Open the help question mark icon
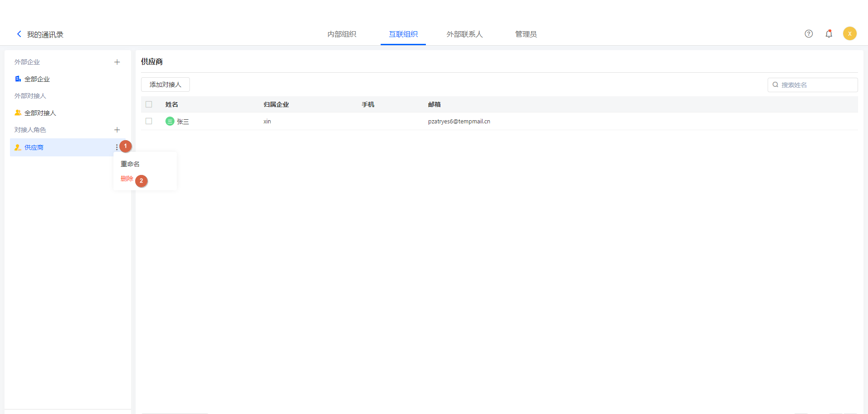This screenshot has height=414, width=868. (x=808, y=34)
